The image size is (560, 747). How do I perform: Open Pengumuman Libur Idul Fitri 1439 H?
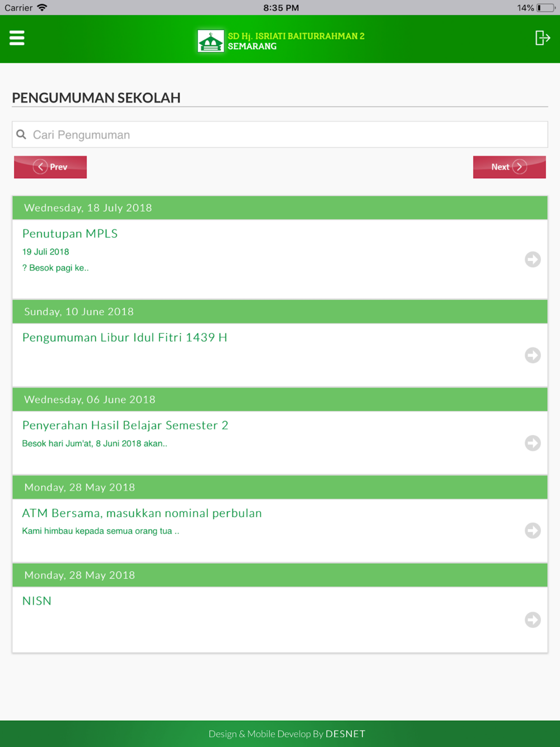tap(125, 337)
